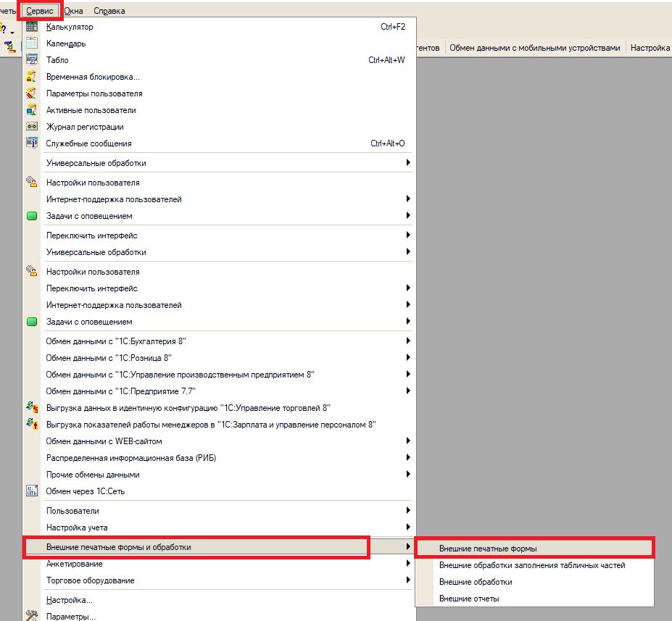
Task: Click the Параметры пользователя icon
Action: tap(32, 93)
